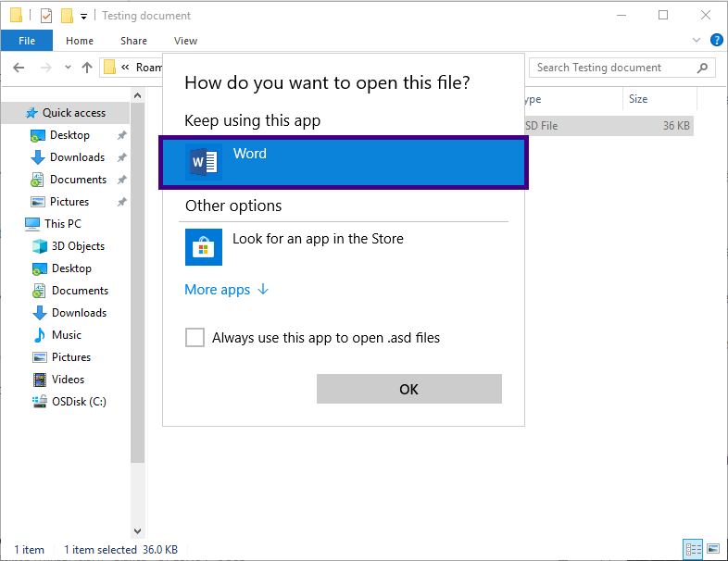728x561 pixels.
Task: Click the search magnifier icon
Action: [x=702, y=68]
